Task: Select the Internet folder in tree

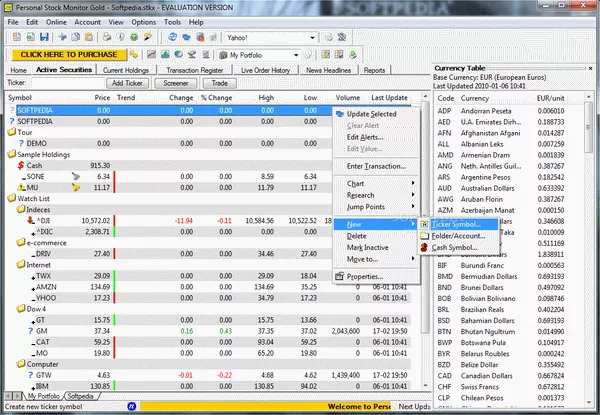Action: [x=38, y=265]
